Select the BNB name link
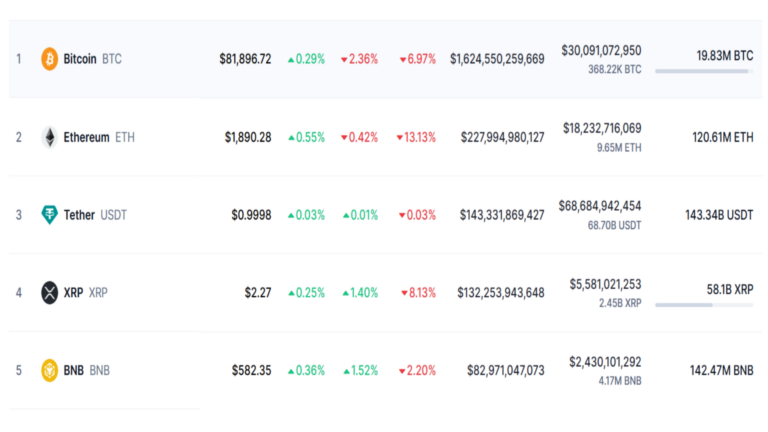The height and width of the screenshot is (432, 768). pos(74,371)
